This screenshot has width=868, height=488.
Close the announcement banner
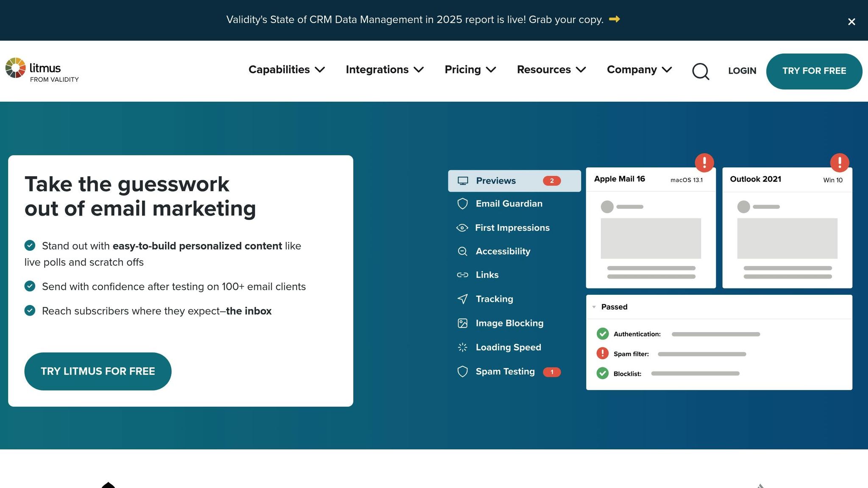tap(851, 22)
